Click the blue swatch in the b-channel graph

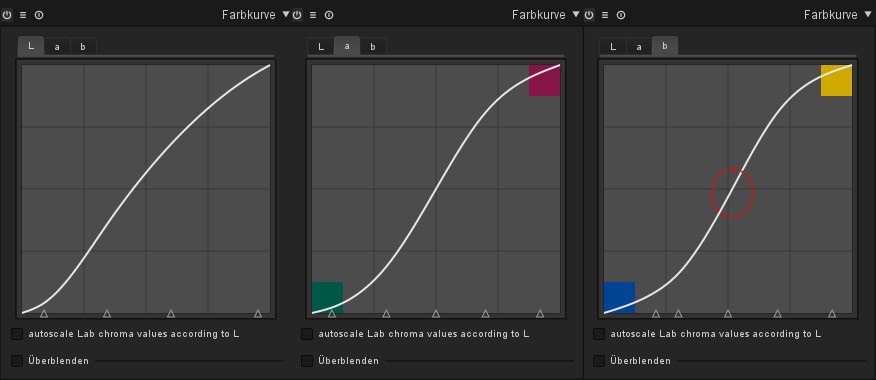pos(620,297)
